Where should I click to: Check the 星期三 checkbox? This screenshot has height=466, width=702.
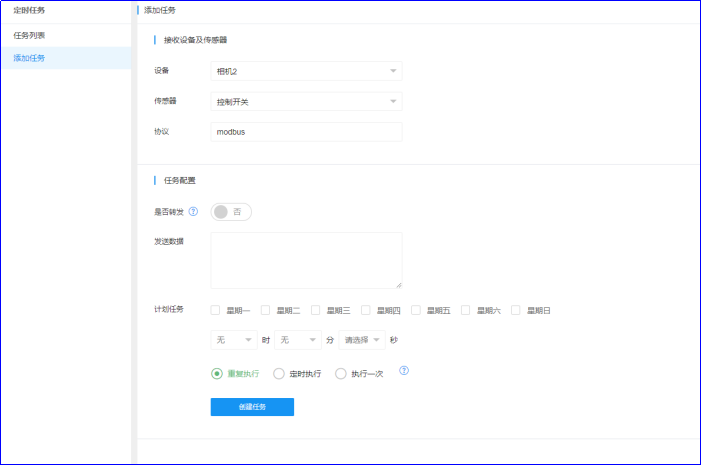pos(316,310)
